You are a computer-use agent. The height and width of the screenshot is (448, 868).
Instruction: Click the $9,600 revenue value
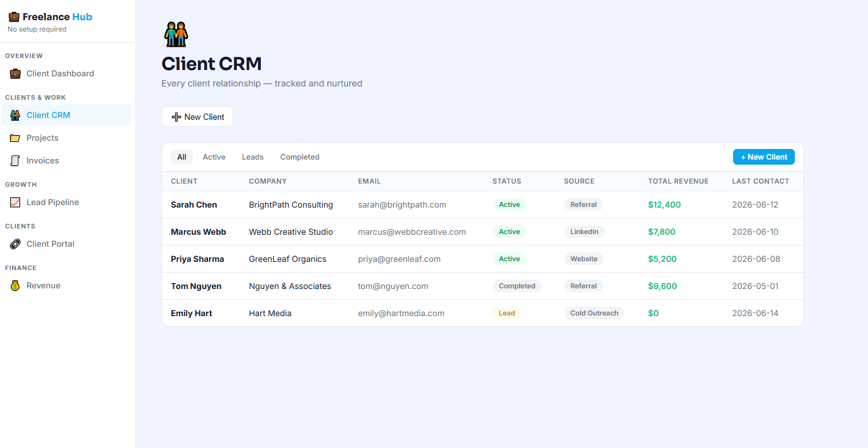coord(663,286)
